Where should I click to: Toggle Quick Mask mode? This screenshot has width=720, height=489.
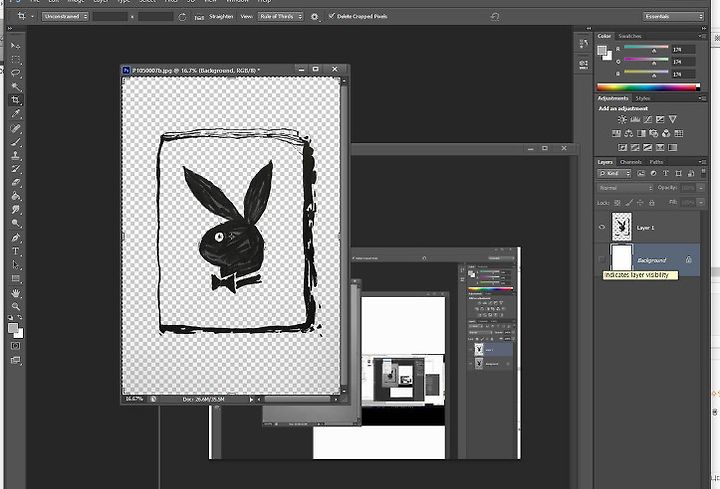(x=16, y=346)
